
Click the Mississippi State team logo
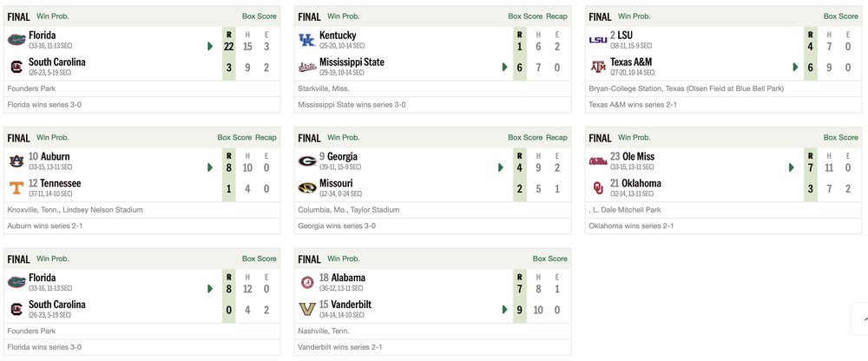306,67
